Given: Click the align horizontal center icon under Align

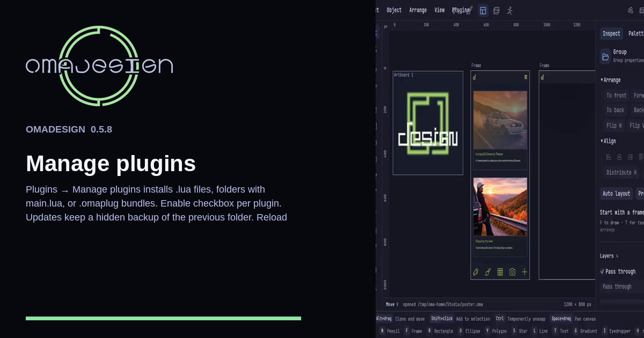Looking at the screenshot, I should pos(619,157).
